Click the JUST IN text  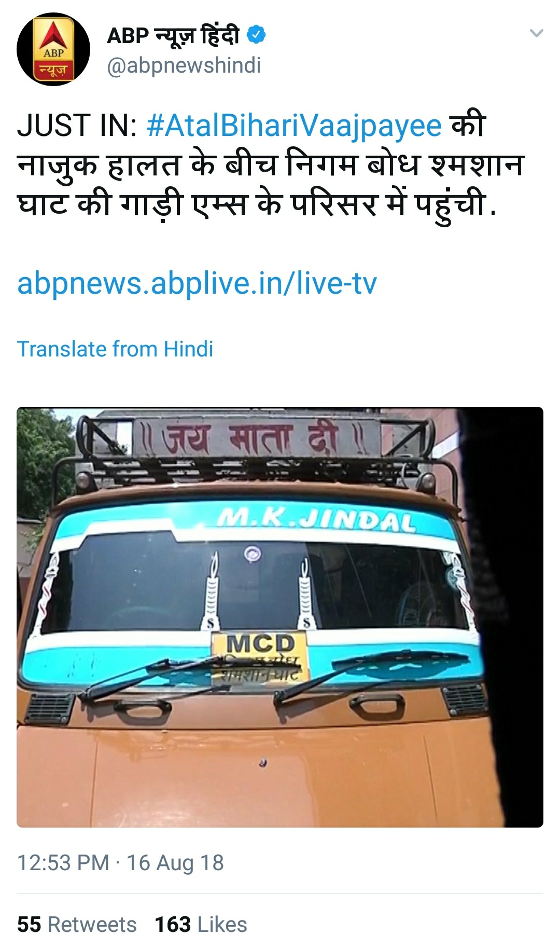[77, 126]
